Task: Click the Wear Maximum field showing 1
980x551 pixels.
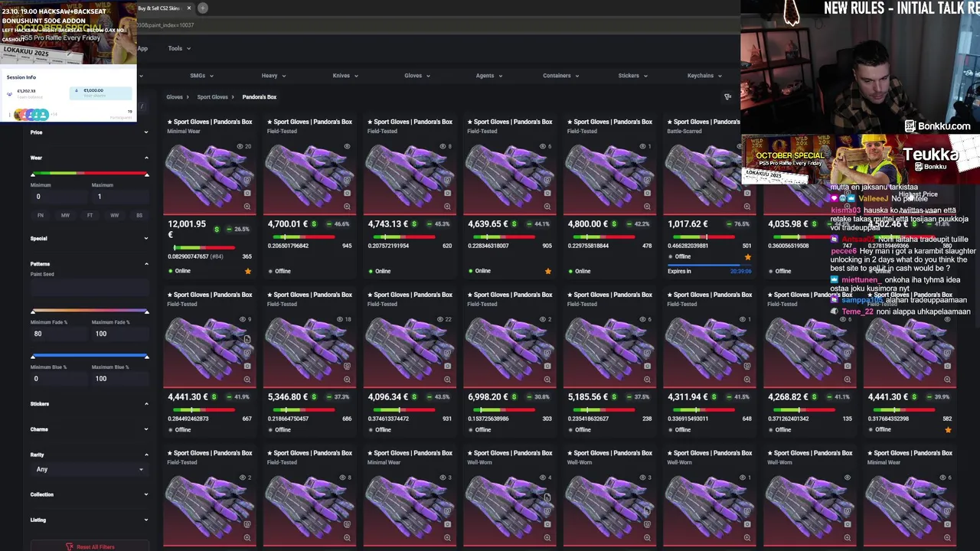Action: [x=120, y=197]
